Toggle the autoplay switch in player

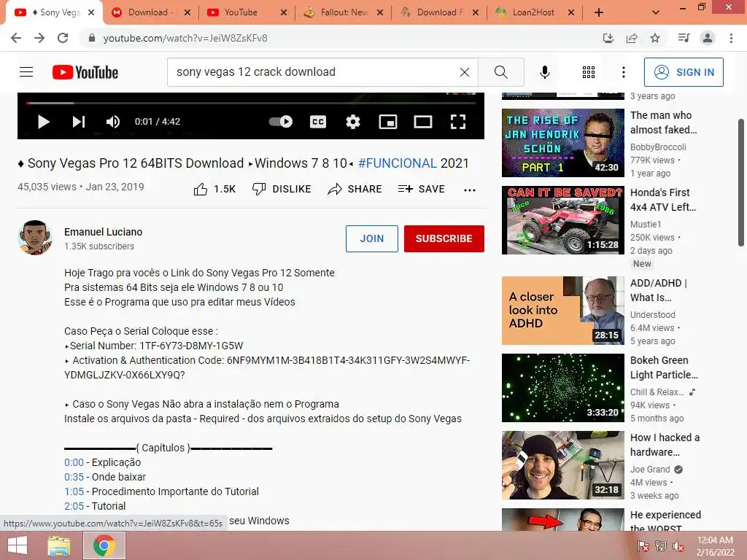[x=281, y=122]
